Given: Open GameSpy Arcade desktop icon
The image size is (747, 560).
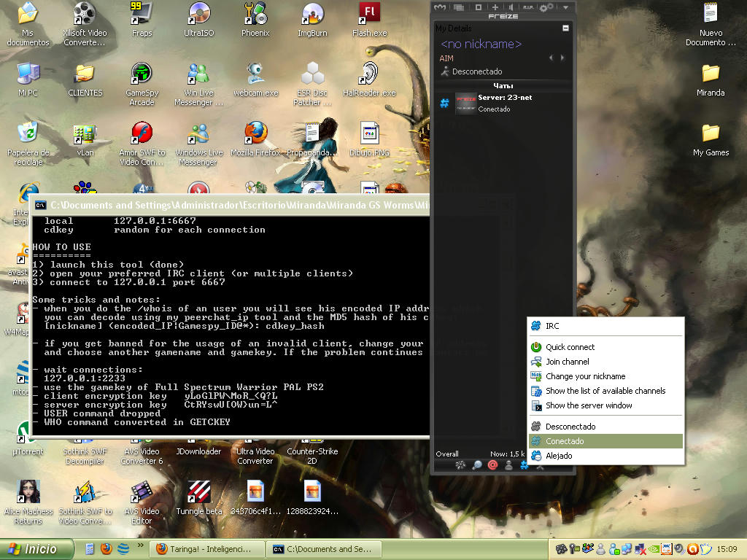Looking at the screenshot, I should tap(142, 84).
